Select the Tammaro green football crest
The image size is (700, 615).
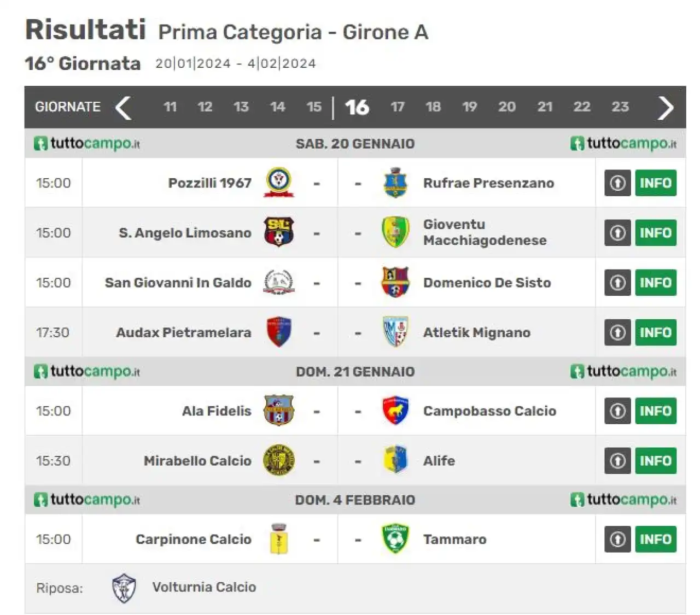395,539
